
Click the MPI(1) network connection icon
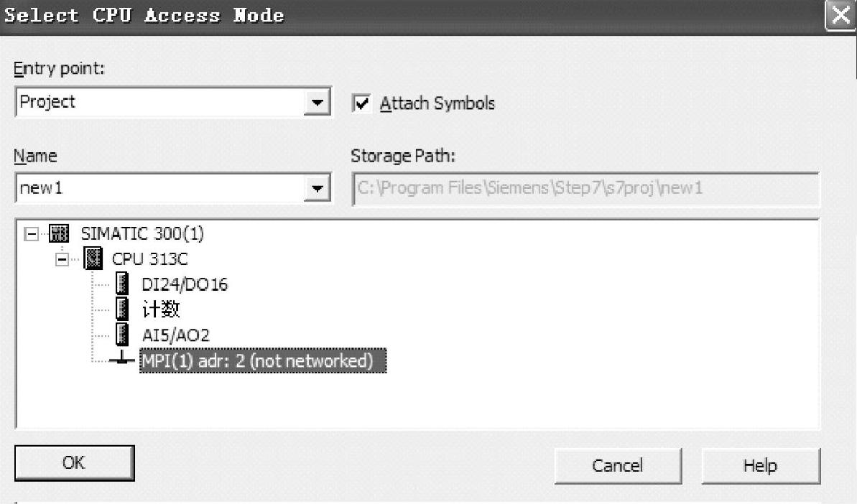124,360
